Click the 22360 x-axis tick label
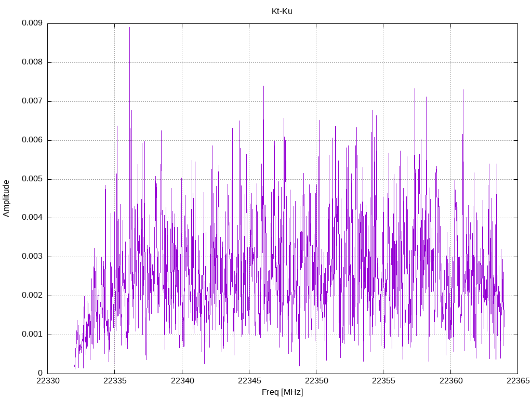 click(x=451, y=381)
